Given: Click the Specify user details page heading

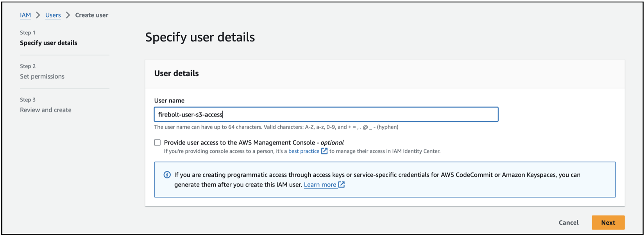Looking at the screenshot, I should [200, 37].
